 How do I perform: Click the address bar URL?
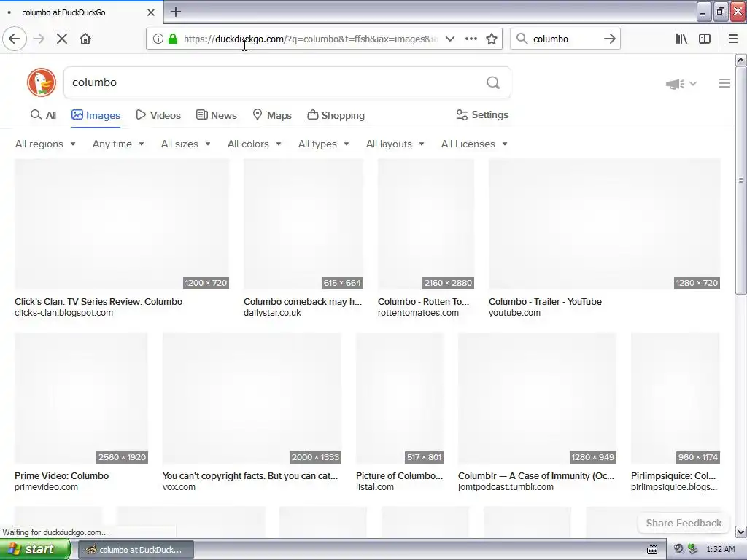(x=311, y=39)
